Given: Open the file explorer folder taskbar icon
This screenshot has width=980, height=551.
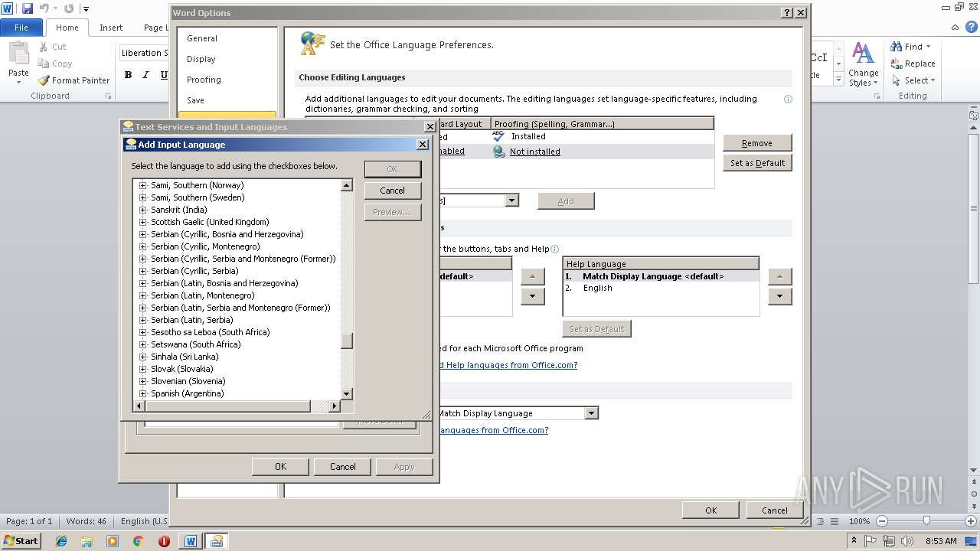Looking at the screenshot, I should (x=87, y=541).
